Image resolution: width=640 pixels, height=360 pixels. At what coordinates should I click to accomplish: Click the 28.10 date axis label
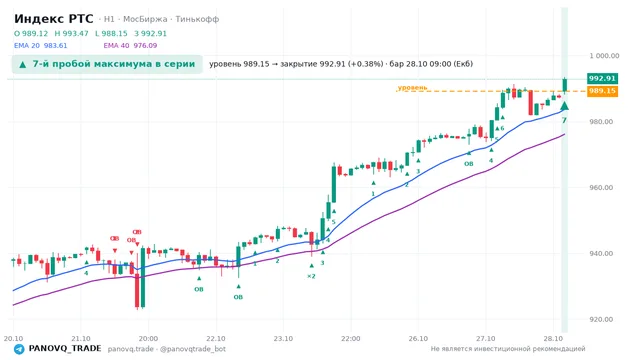(x=553, y=339)
